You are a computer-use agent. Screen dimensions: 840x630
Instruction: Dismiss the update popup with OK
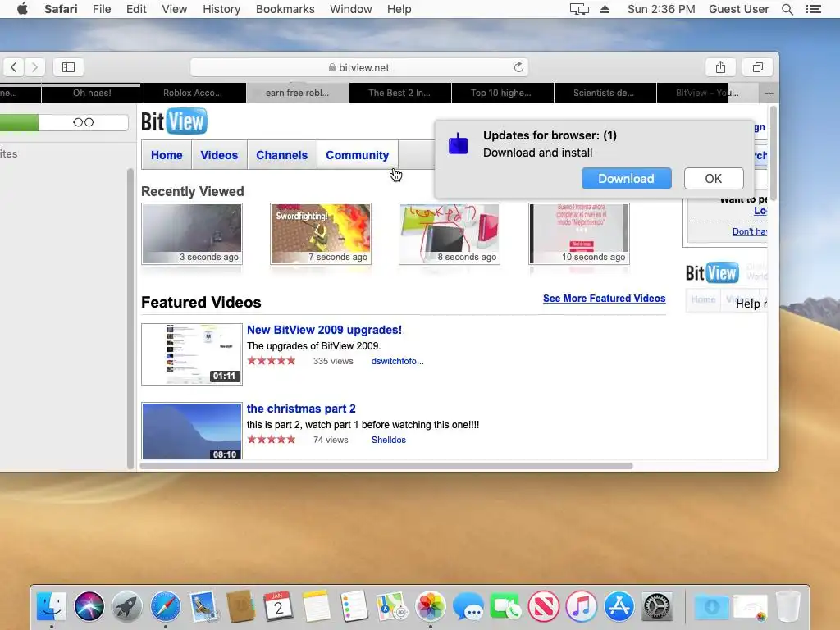pos(714,178)
